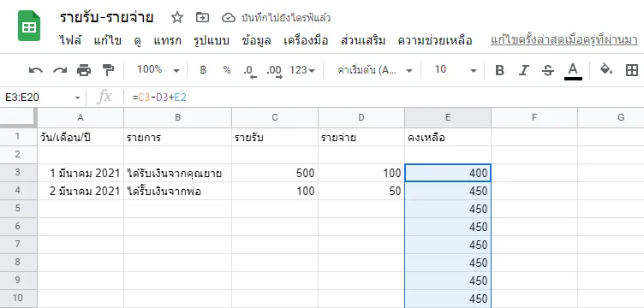The height and width of the screenshot is (308, 644).
Task: Open the ความช่วยเหลือ menu
Action: pos(435,40)
